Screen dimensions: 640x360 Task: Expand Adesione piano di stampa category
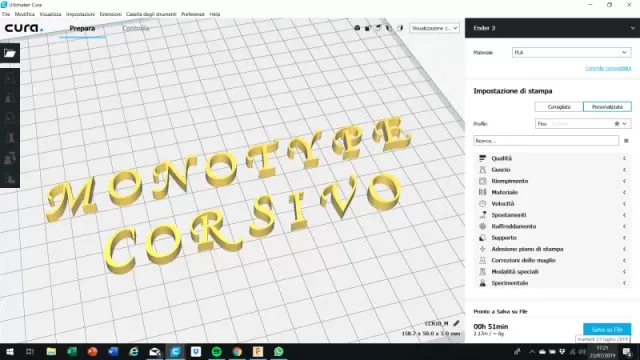coord(552,249)
